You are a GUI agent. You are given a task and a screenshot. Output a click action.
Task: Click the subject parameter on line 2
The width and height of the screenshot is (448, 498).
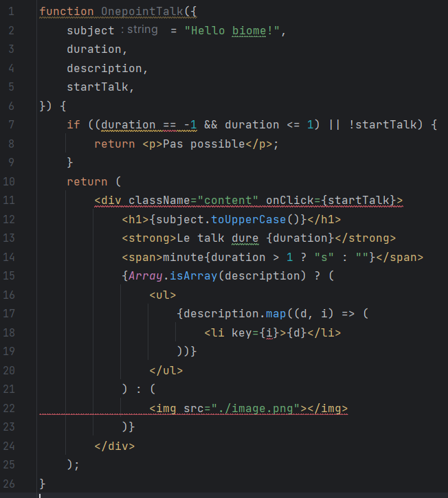coord(91,31)
